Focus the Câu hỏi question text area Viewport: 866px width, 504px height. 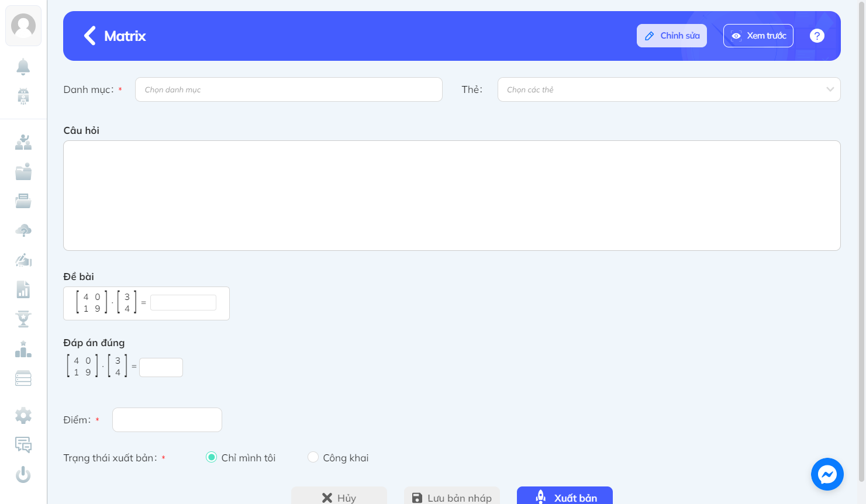(x=452, y=195)
